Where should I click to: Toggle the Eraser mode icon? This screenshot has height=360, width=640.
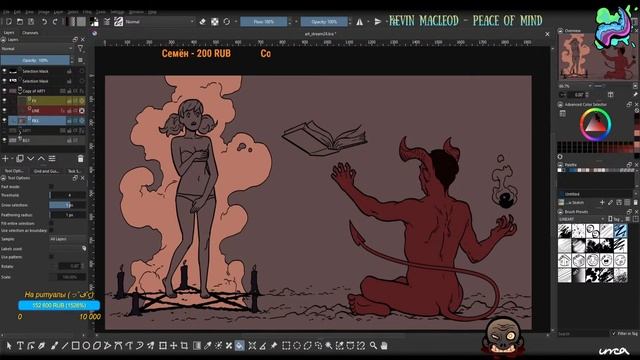(202, 22)
